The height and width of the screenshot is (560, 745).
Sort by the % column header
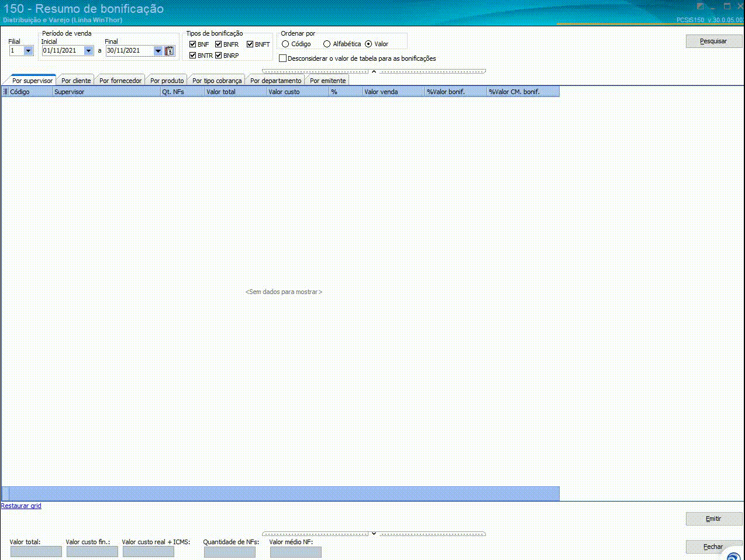346,92
